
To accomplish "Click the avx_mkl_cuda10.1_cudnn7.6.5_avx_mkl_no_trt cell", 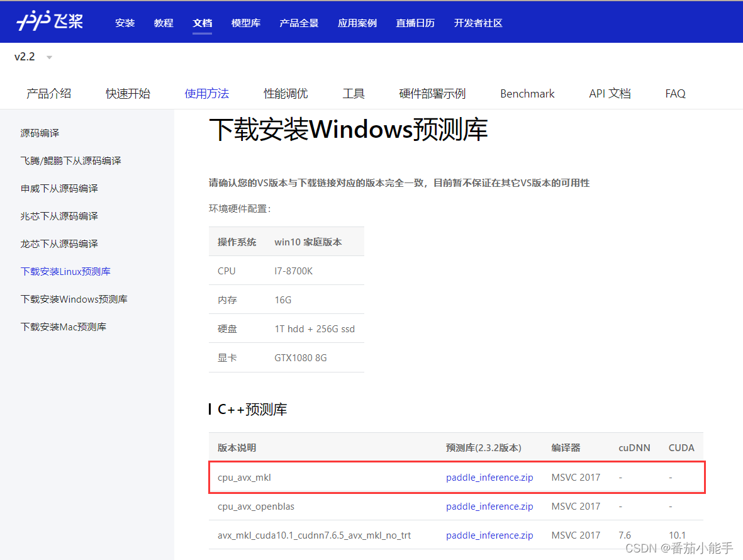I will coord(314,535).
